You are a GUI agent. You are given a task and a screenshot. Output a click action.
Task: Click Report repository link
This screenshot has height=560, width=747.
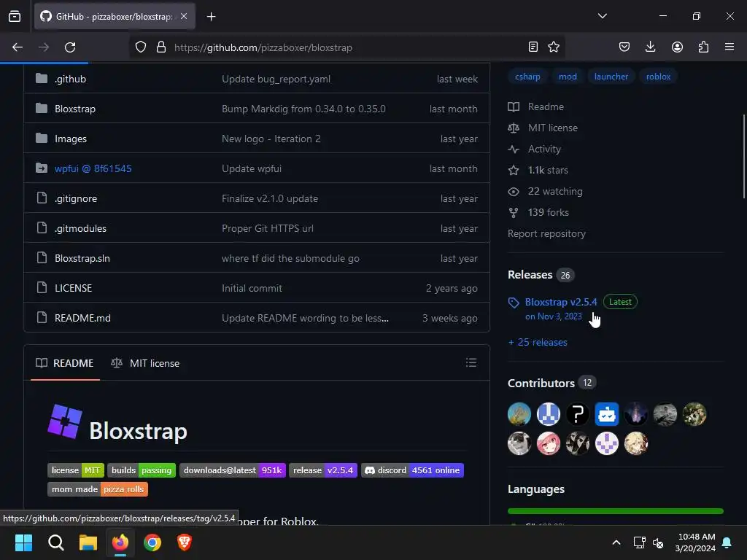pyautogui.click(x=546, y=234)
